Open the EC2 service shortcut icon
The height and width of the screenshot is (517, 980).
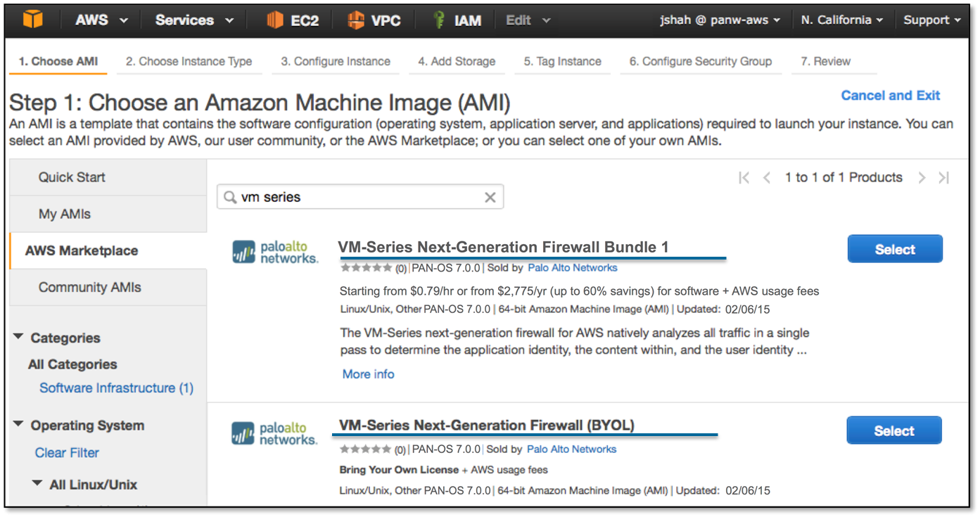point(274,20)
